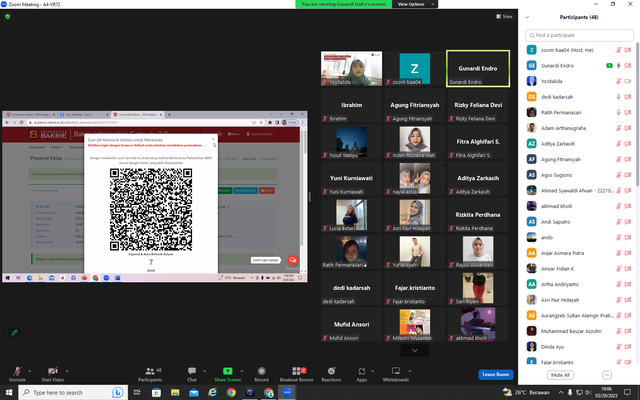Toggle Adam Arthanugraha's muted mic icon

(619, 128)
